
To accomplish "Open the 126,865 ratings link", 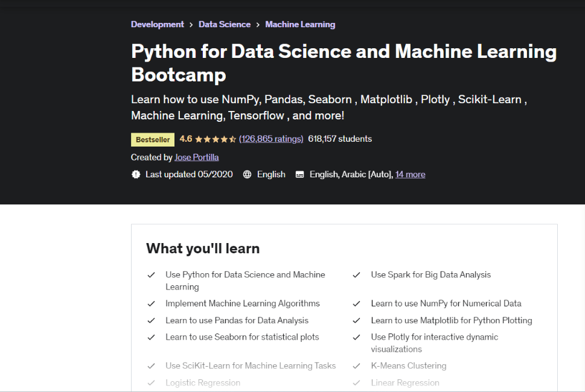I will [271, 139].
